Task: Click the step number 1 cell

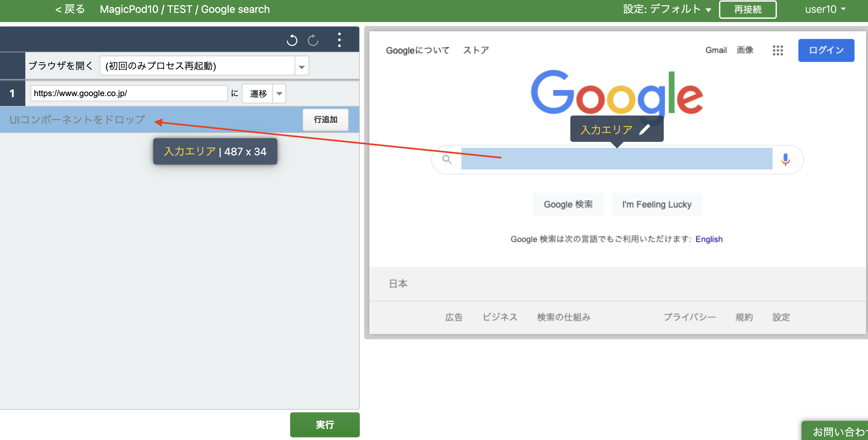Action: 12,93
